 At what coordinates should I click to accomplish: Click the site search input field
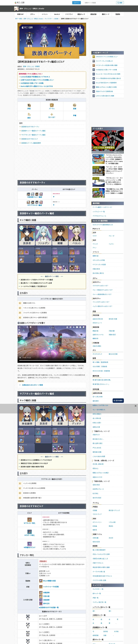tap(100, 3)
